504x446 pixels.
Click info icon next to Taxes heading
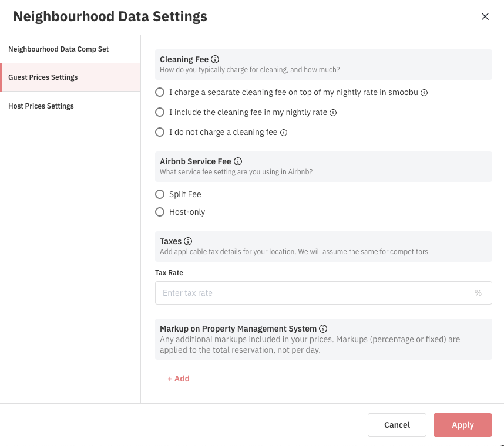[188, 241]
